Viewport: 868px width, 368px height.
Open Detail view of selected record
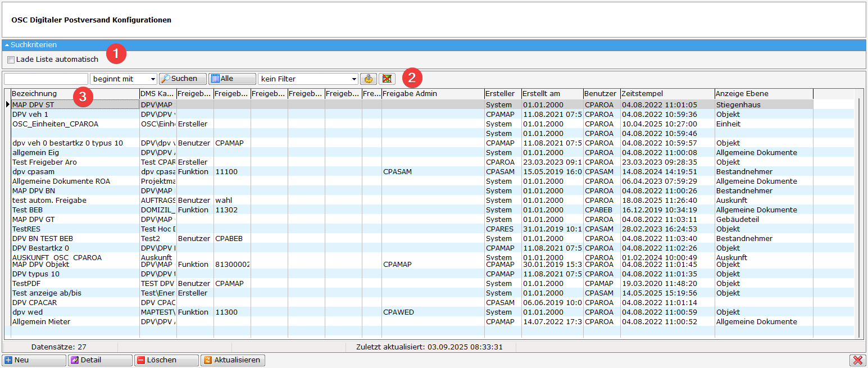pos(99,360)
